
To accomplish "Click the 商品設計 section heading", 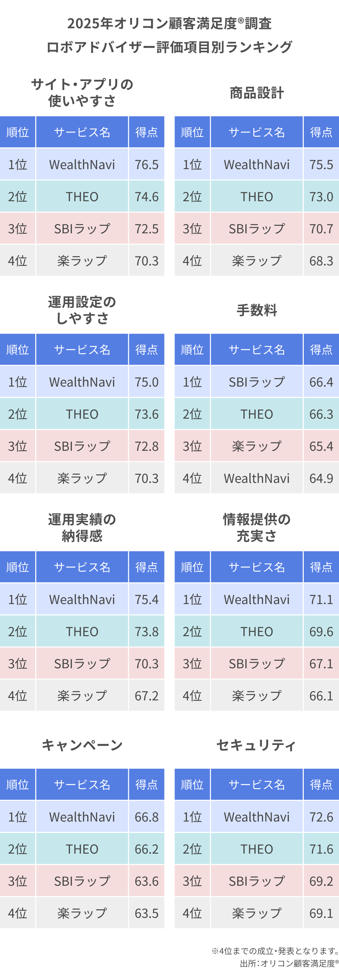I will 257,93.
